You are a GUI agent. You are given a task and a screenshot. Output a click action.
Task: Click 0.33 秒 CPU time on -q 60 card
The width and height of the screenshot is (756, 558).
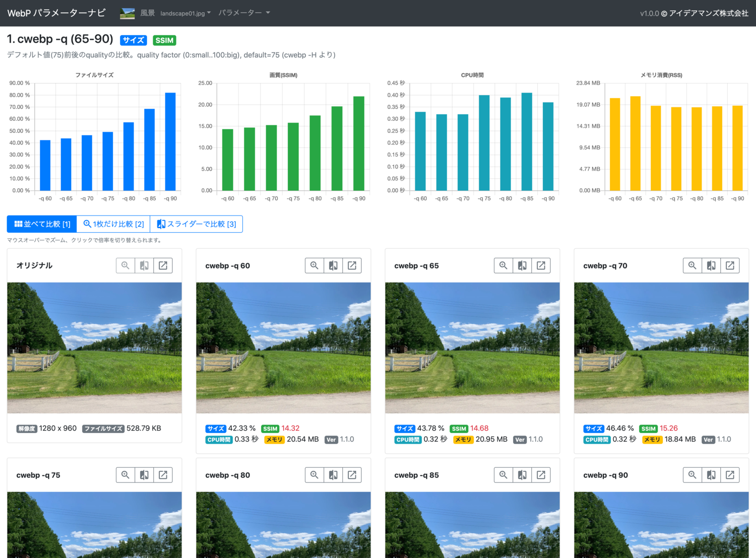tap(246, 439)
